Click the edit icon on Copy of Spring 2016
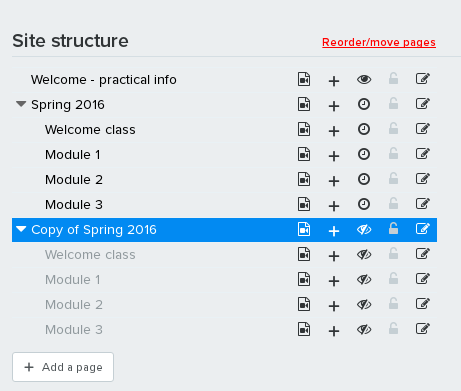This screenshot has height=391, width=461. 423,229
